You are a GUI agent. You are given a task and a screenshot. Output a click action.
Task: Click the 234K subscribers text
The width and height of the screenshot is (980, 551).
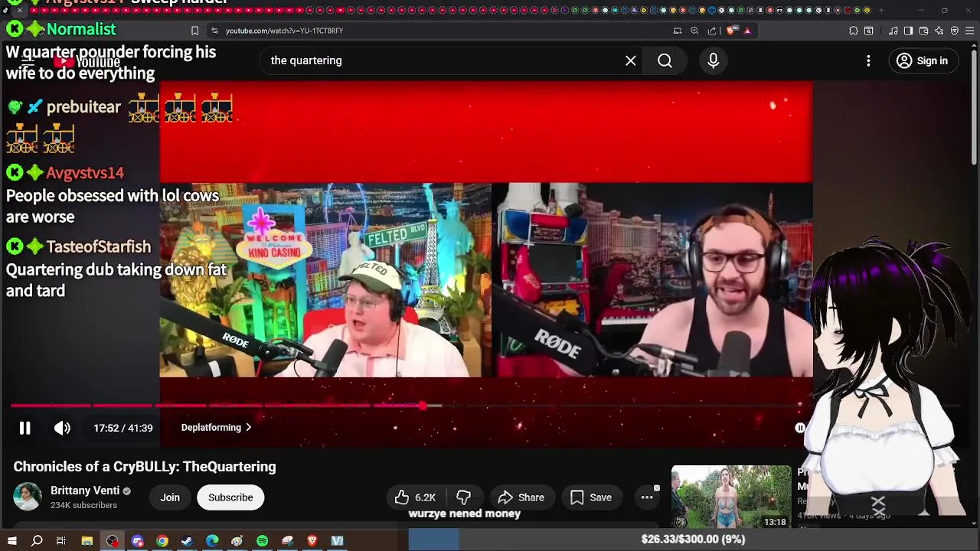(x=83, y=506)
